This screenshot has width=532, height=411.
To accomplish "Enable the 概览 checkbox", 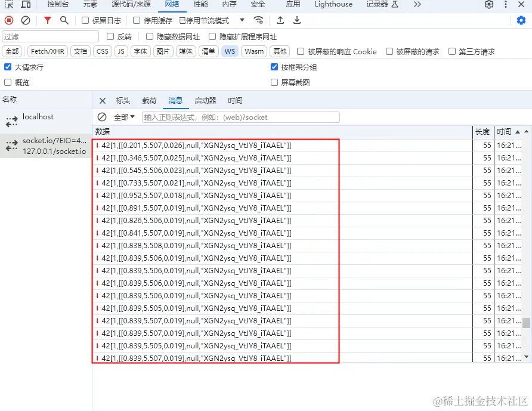I will (x=8, y=82).
